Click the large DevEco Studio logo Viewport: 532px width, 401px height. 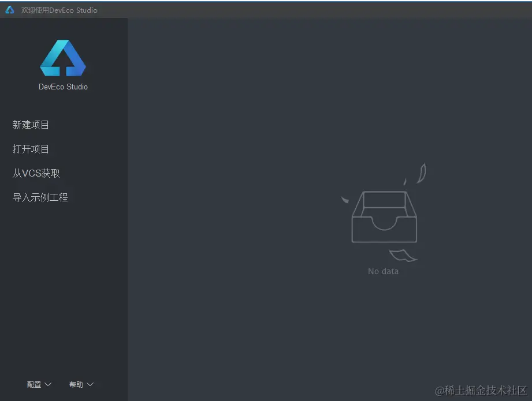pos(63,58)
